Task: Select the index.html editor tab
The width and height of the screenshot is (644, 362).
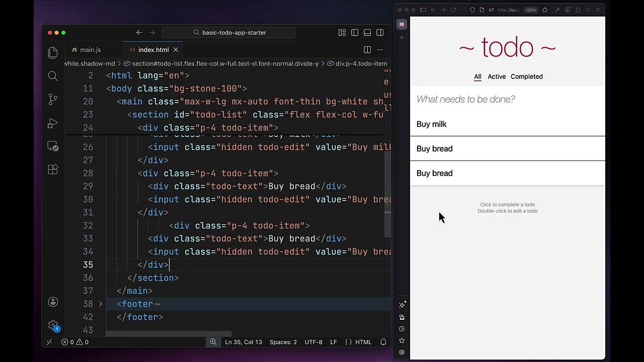Action: [153, 50]
